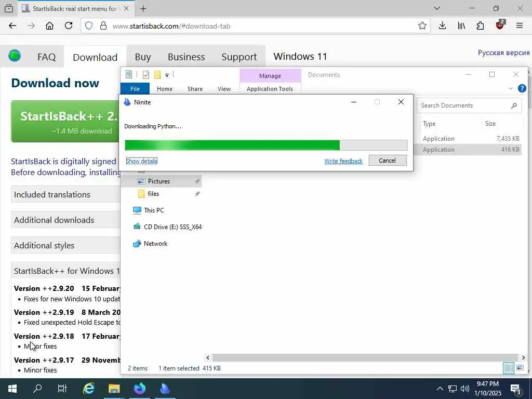The height and width of the screenshot is (399, 532).
Task: Open the Explorer Home ribbon tab
Action: (x=165, y=89)
